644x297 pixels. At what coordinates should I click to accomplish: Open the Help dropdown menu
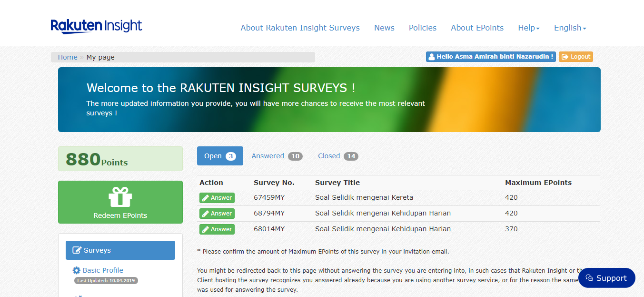[529, 28]
